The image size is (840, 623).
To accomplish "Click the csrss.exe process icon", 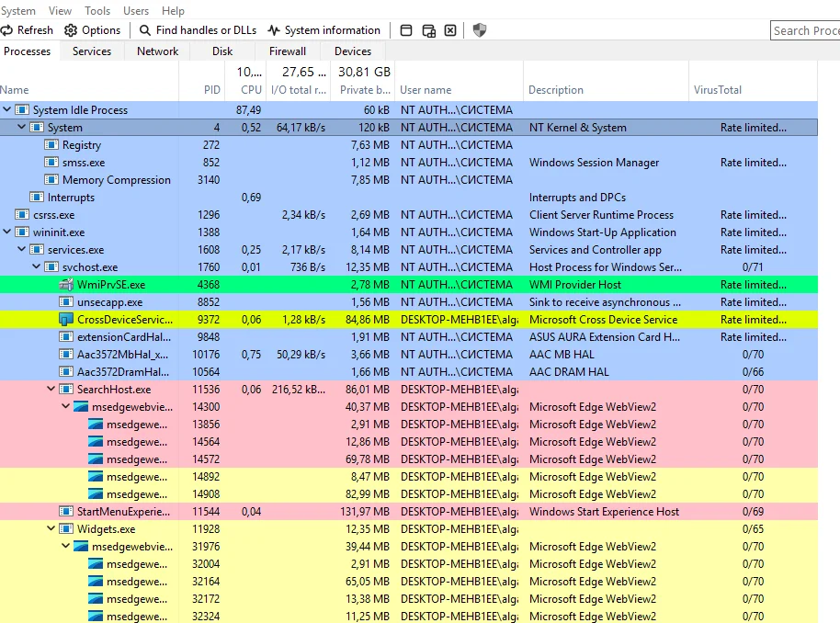I will coord(22,215).
